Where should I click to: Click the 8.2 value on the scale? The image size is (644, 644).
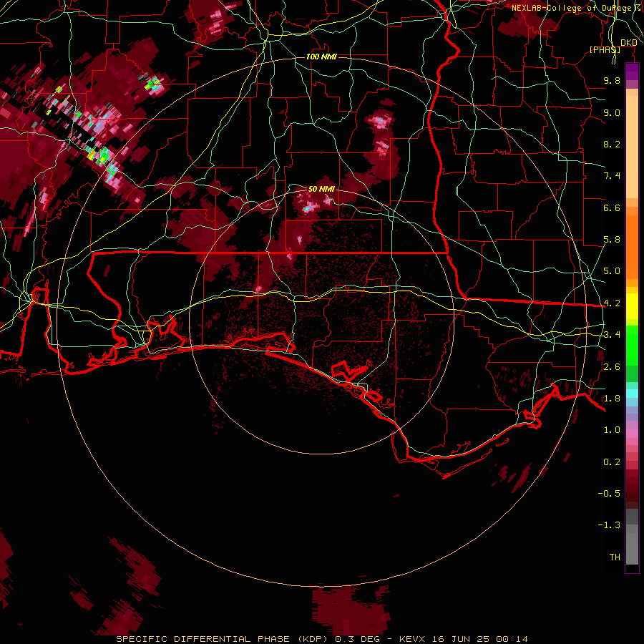point(612,144)
